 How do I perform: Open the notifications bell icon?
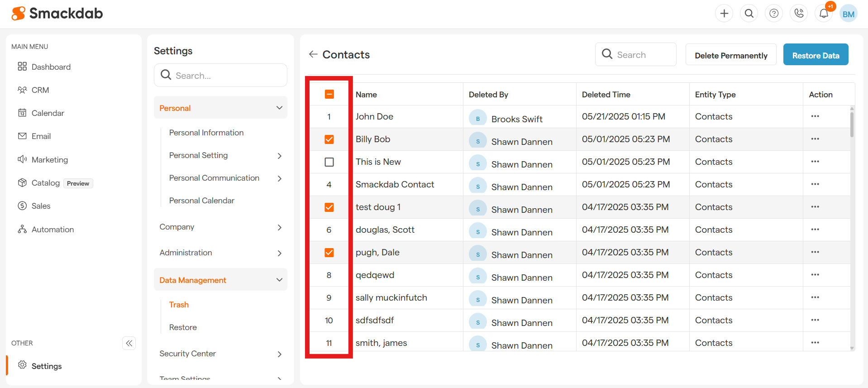pyautogui.click(x=824, y=14)
